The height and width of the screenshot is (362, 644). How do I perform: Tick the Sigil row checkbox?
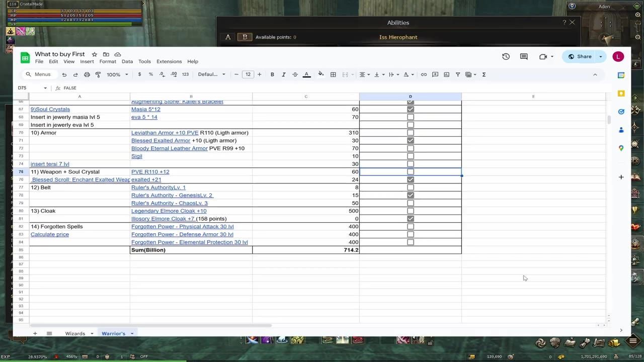[411, 156]
